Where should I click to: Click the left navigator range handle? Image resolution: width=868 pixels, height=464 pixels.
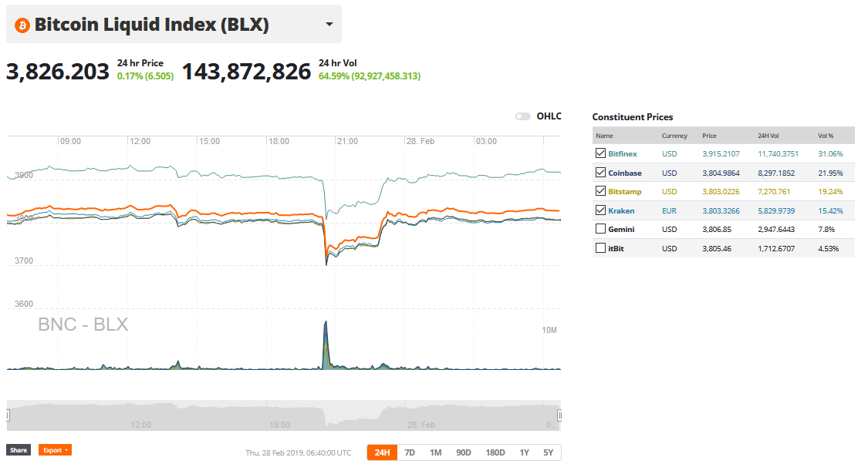[8, 415]
